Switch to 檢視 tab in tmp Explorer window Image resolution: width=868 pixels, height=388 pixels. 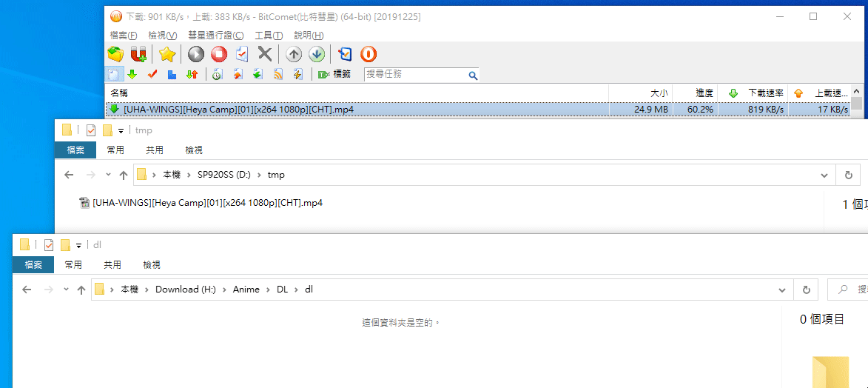point(194,150)
